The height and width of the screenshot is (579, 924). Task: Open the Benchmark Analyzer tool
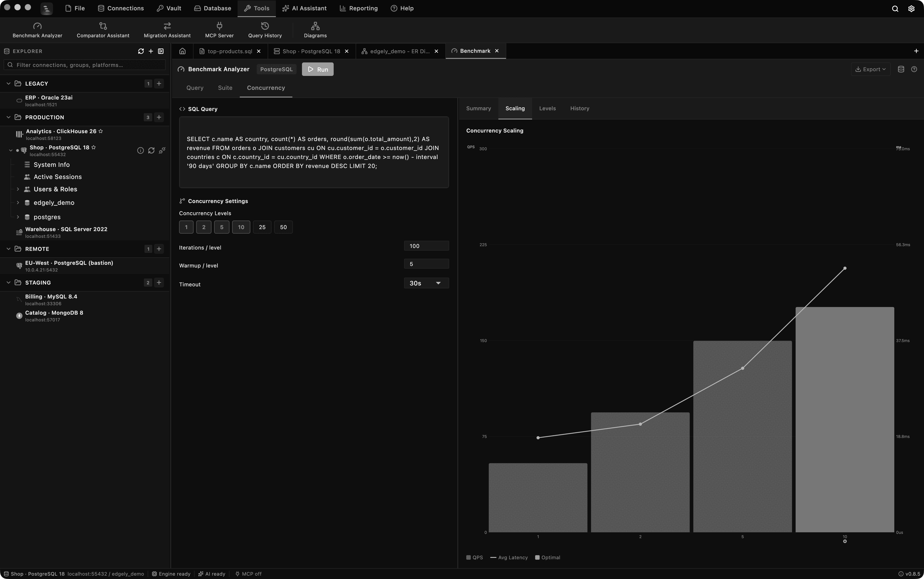pos(37,30)
